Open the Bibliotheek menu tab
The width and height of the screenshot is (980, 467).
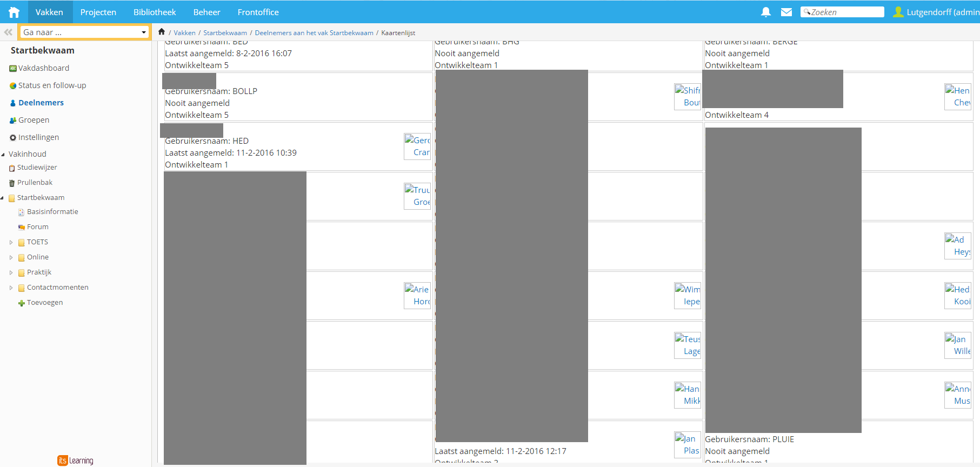[155, 12]
